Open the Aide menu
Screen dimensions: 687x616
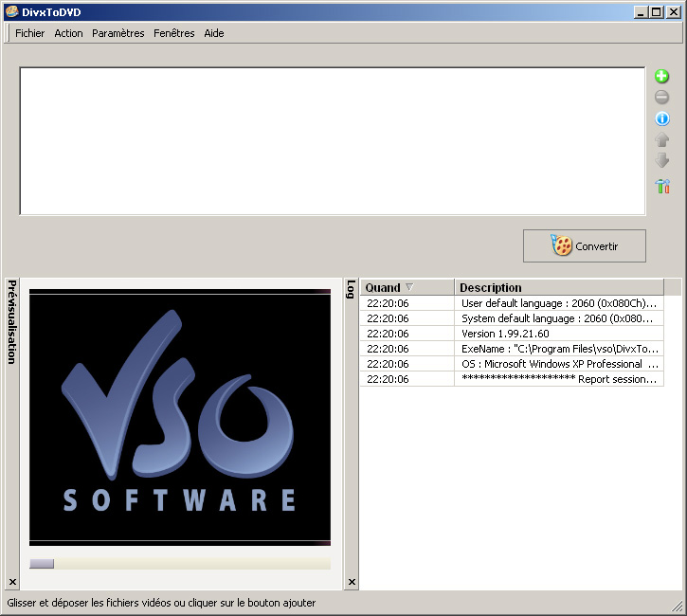pos(214,33)
